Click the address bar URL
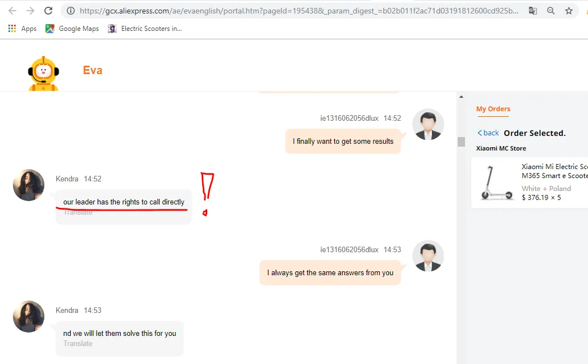The width and height of the screenshot is (588, 364). pos(298,11)
